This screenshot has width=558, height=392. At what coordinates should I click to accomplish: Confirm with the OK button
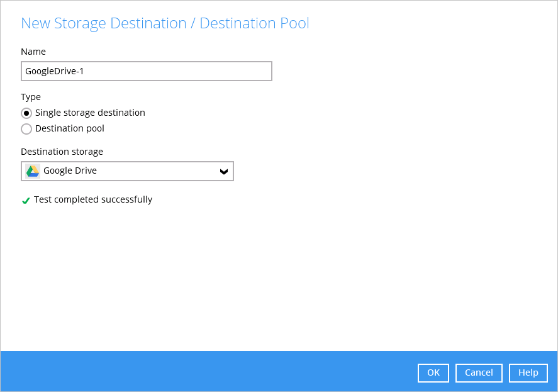click(x=433, y=372)
